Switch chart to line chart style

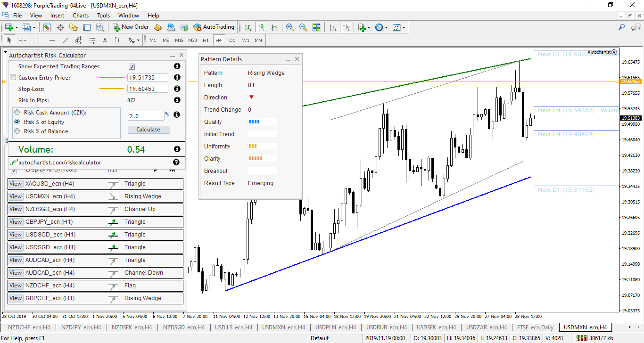pos(274,27)
